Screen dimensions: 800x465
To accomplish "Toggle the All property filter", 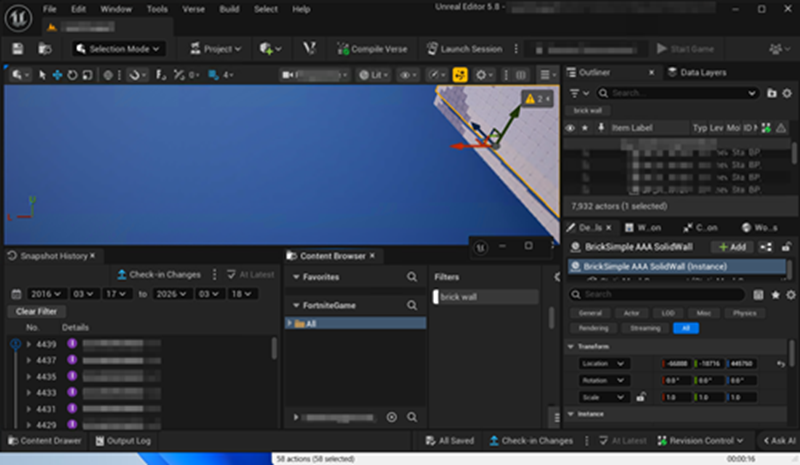I will 686,328.
